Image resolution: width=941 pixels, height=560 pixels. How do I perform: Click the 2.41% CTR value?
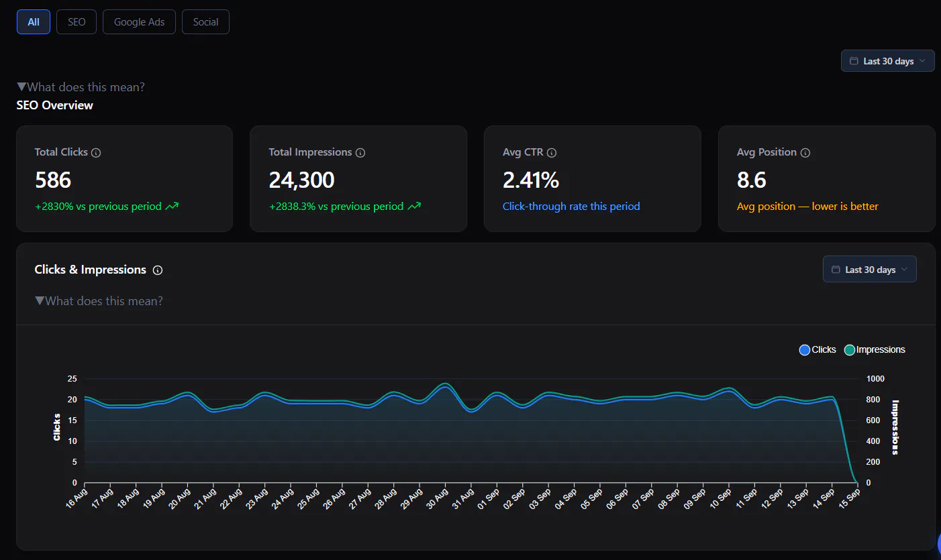coord(531,180)
